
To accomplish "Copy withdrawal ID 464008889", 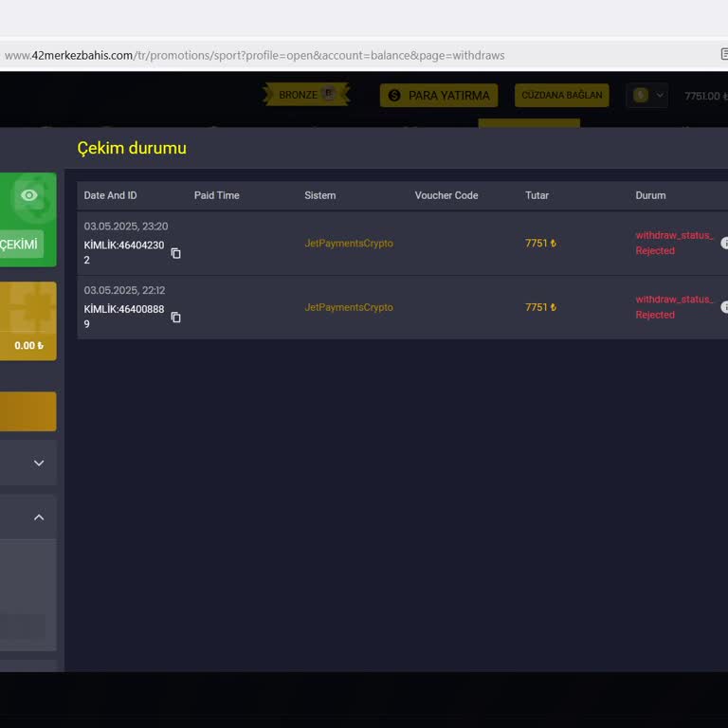I will pos(175,318).
